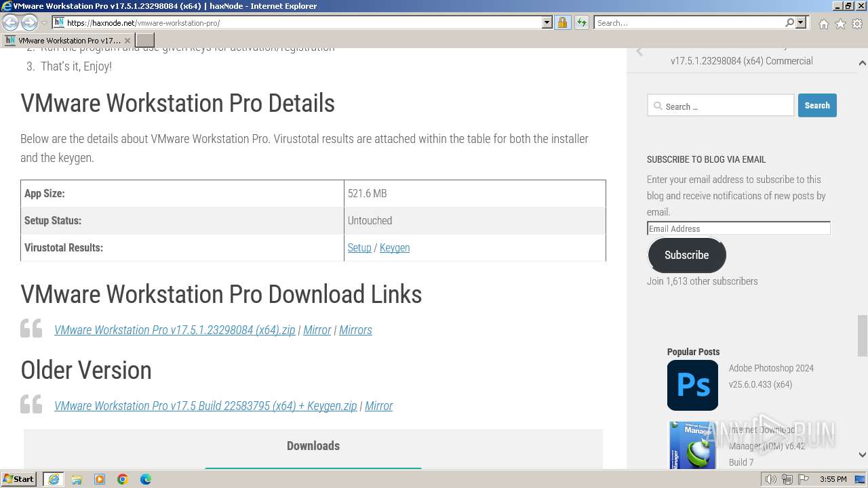Click the network tray icon
The height and width of the screenshot is (488, 868).
click(787, 479)
